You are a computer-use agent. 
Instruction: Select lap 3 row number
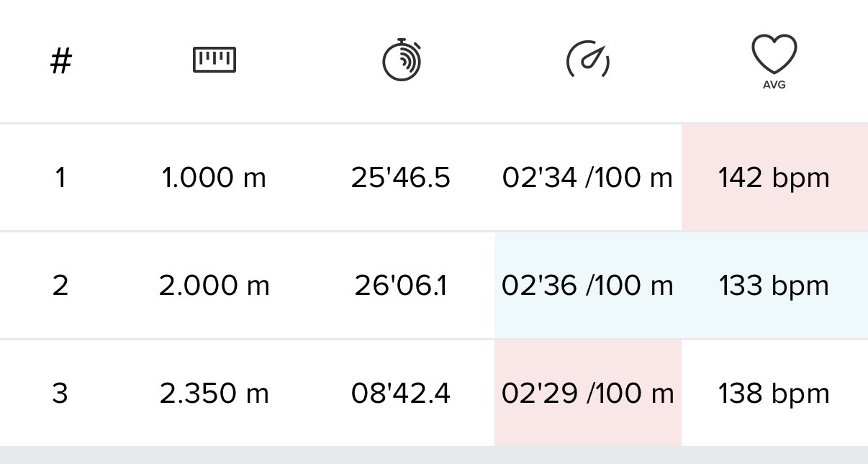[60, 394]
